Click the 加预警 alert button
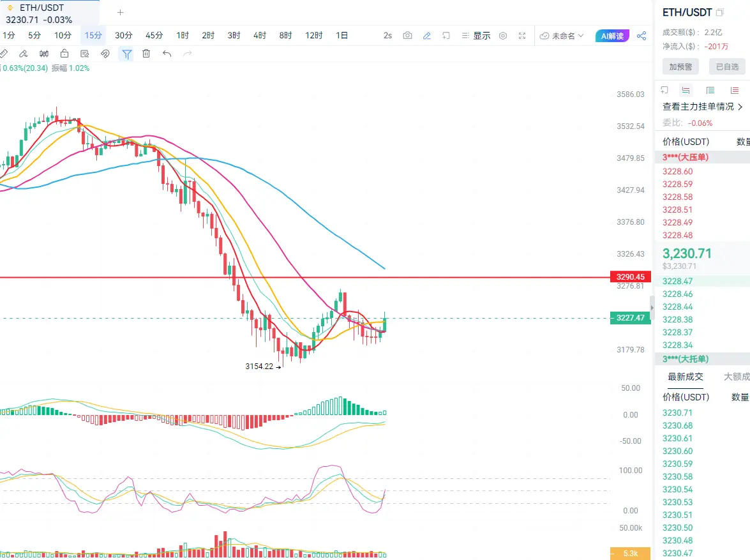This screenshot has width=750, height=560. tap(680, 67)
